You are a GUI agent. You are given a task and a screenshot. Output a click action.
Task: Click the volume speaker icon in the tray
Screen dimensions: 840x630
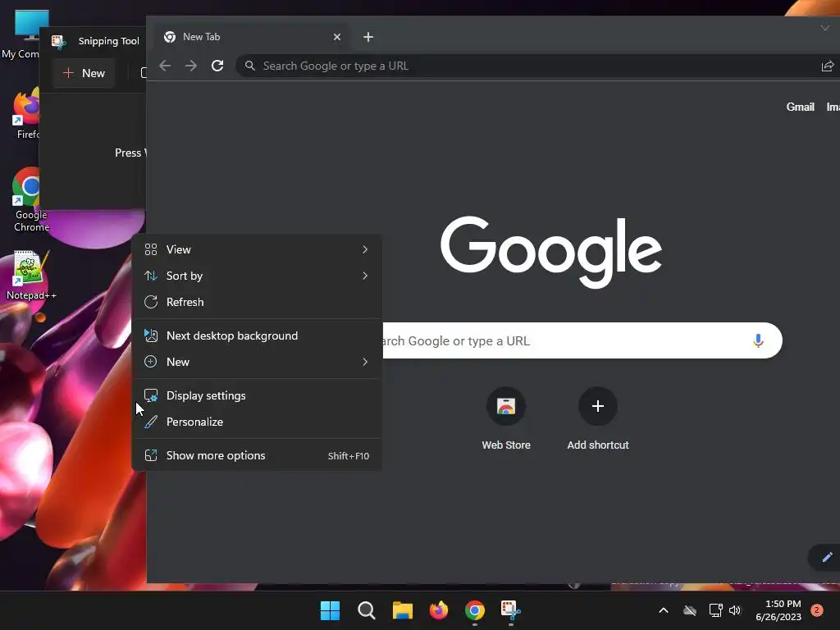(735, 610)
